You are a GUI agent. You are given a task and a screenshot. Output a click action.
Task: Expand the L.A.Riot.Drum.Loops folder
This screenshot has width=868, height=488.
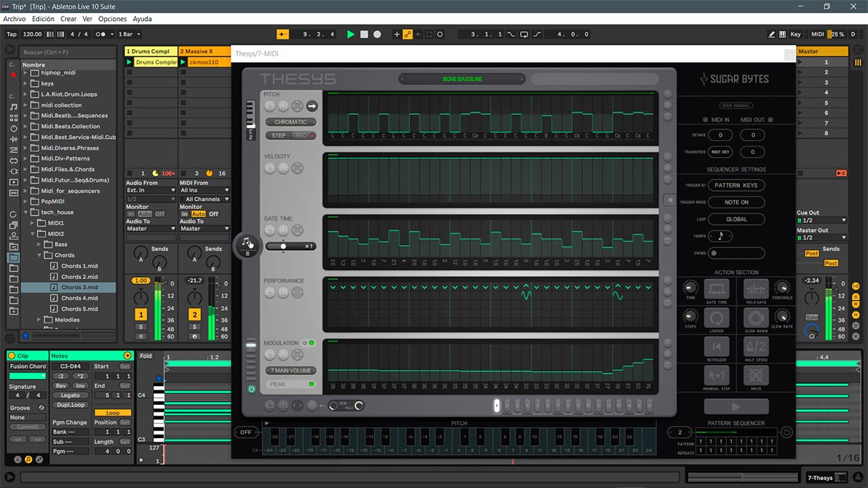click(26, 94)
